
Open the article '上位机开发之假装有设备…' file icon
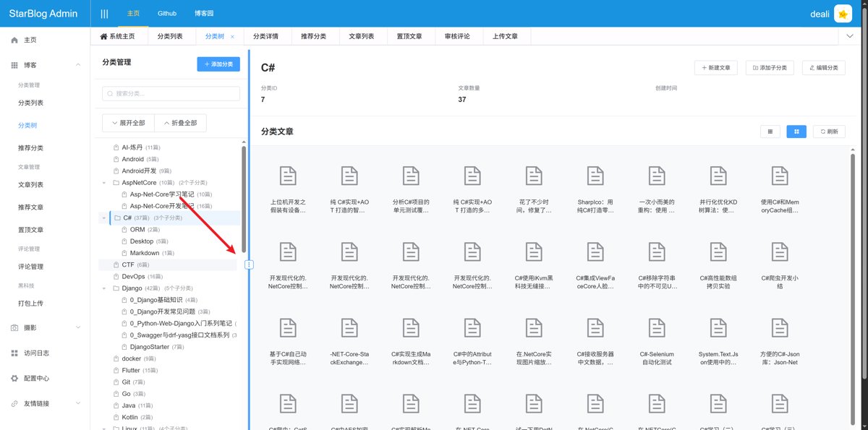pyautogui.click(x=287, y=176)
